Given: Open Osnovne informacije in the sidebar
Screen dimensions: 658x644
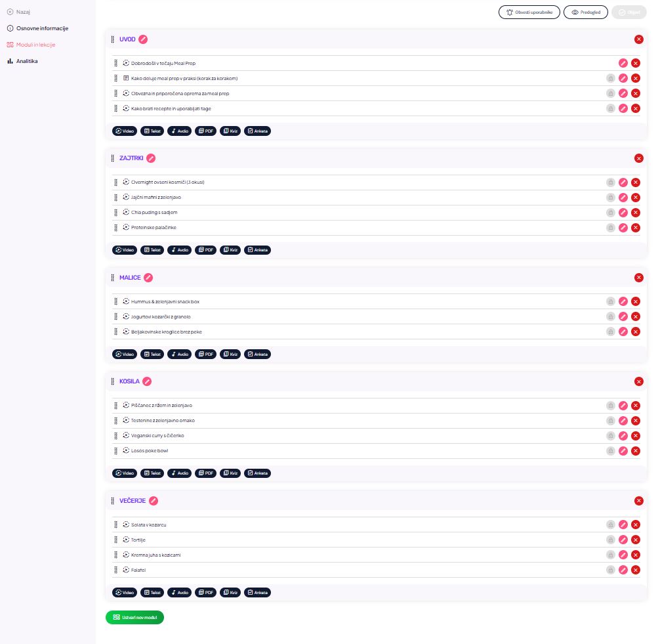Looking at the screenshot, I should click(x=41, y=28).
